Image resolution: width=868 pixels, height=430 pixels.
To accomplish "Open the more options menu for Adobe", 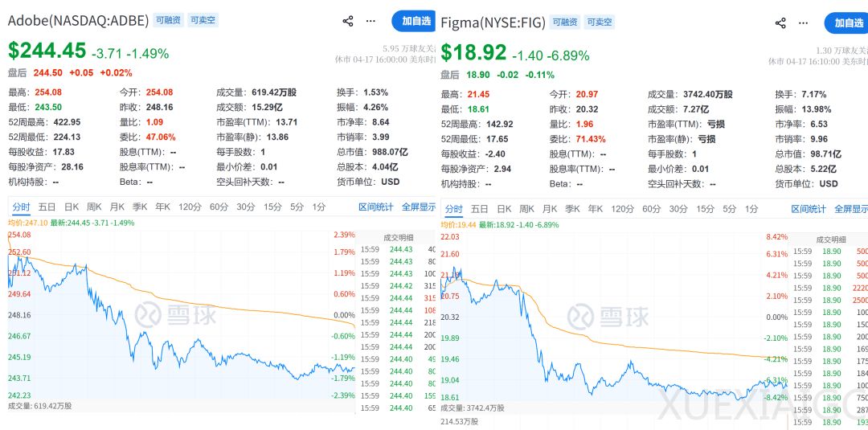I will pos(371,21).
